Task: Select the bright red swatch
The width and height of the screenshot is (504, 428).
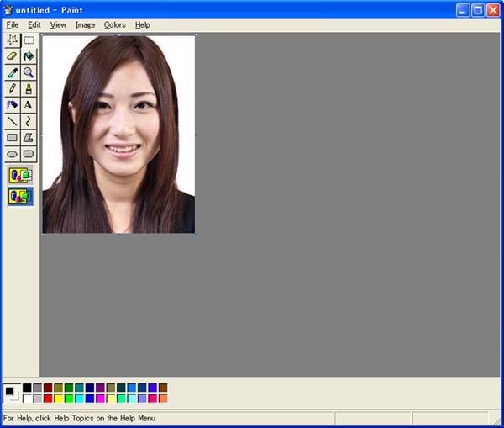Action: pyautogui.click(x=48, y=399)
